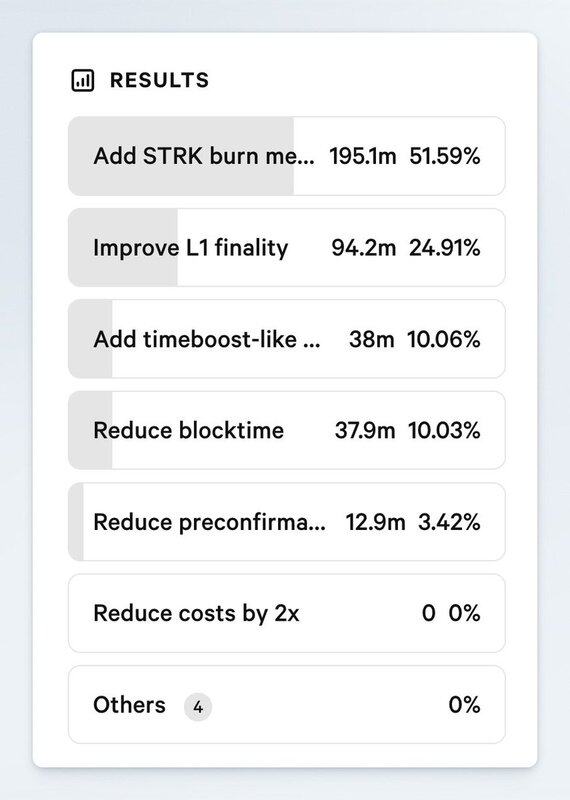570x800 pixels.
Task: Click the bar chart icon beside RESULTS
Action: [x=82, y=81]
